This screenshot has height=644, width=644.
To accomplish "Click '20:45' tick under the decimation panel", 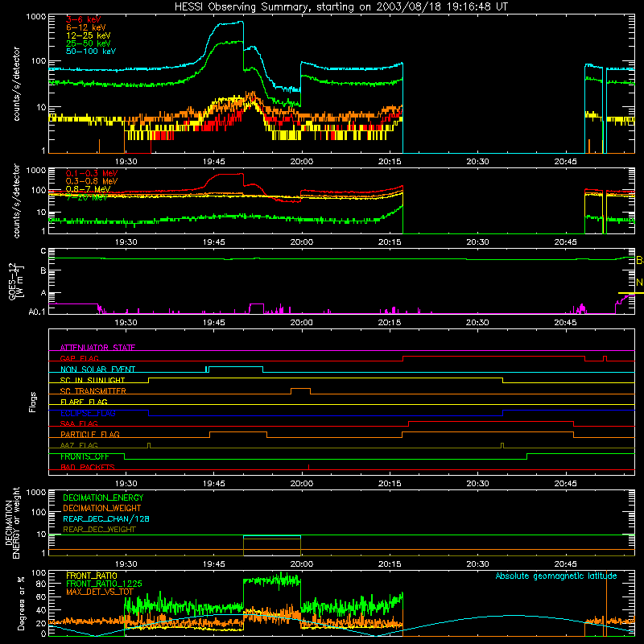I will click(565, 564).
